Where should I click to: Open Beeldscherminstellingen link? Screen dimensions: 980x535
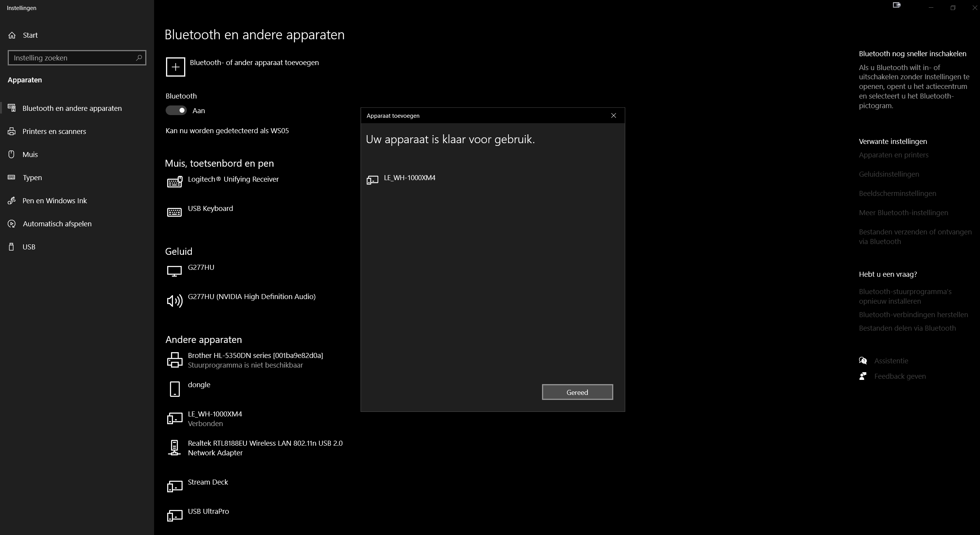(x=898, y=193)
